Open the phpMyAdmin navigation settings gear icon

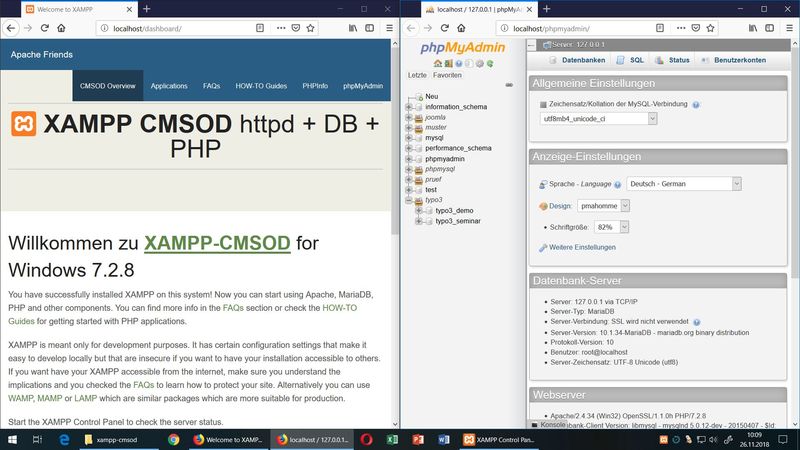coord(480,63)
